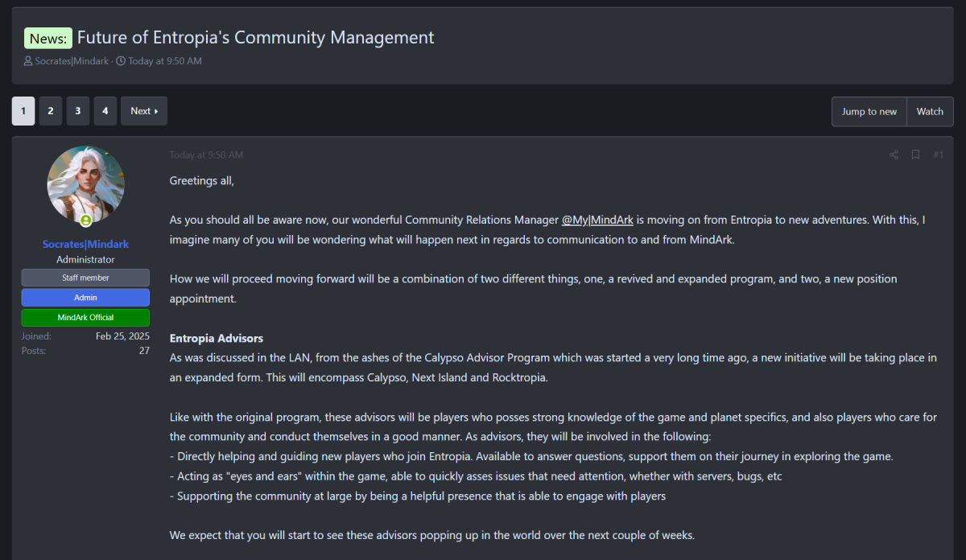966x560 pixels.
Task: Click the Jump to new button
Action: 869,112
